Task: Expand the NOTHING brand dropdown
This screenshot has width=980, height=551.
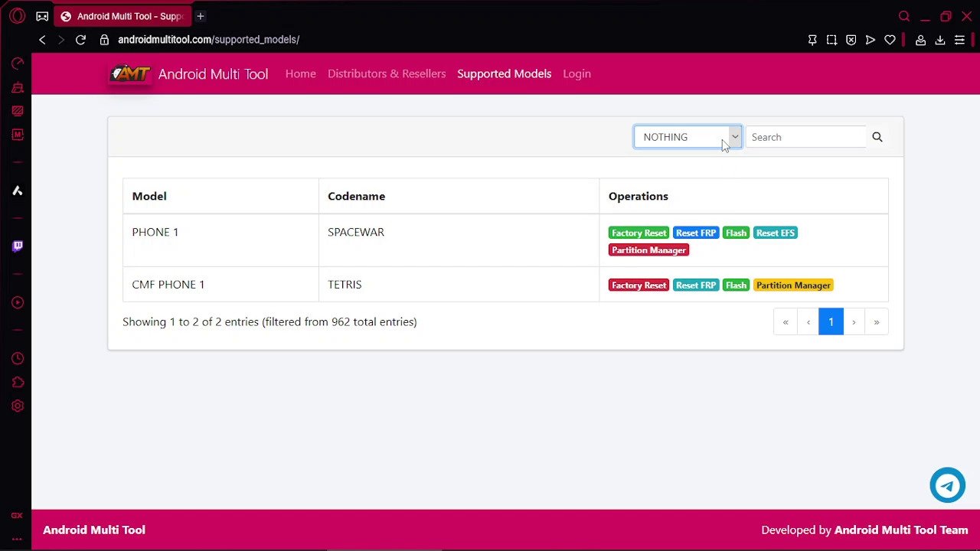Action: coord(688,137)
